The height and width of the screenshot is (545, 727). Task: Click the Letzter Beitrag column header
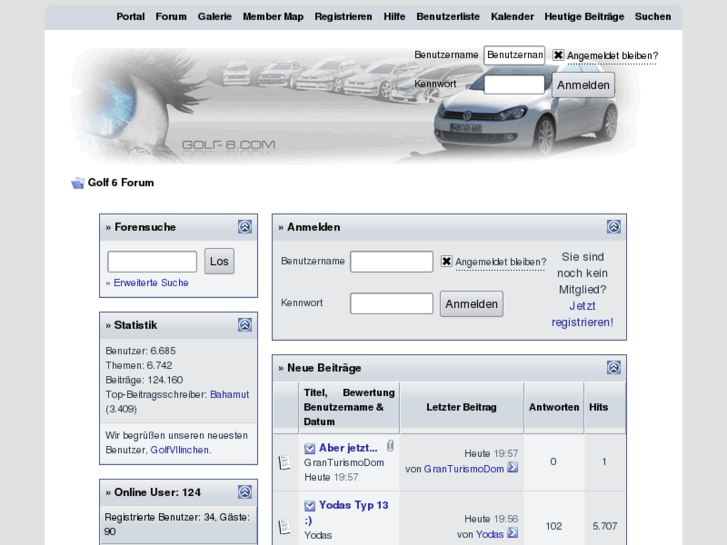click(x=461, y=407)
